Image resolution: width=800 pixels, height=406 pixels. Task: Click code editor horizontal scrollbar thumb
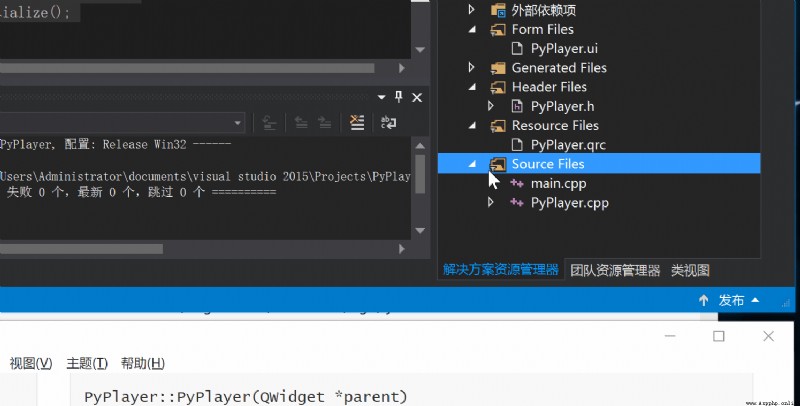tap(187, 68)
